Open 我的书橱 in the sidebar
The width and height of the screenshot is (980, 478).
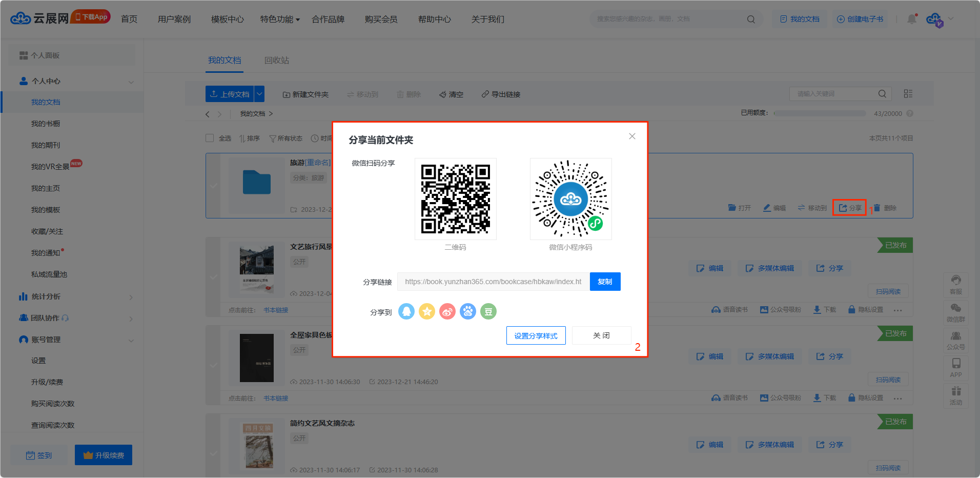coord(46,124)
